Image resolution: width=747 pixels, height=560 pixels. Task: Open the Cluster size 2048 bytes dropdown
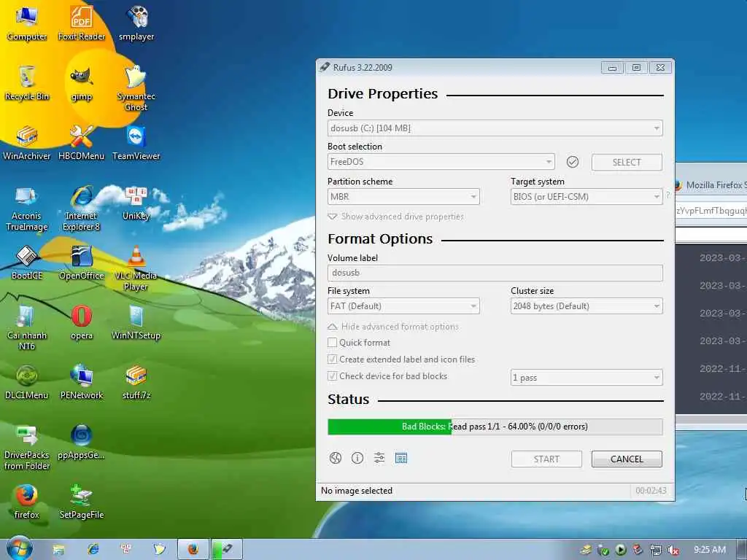[x=587, y=306]
